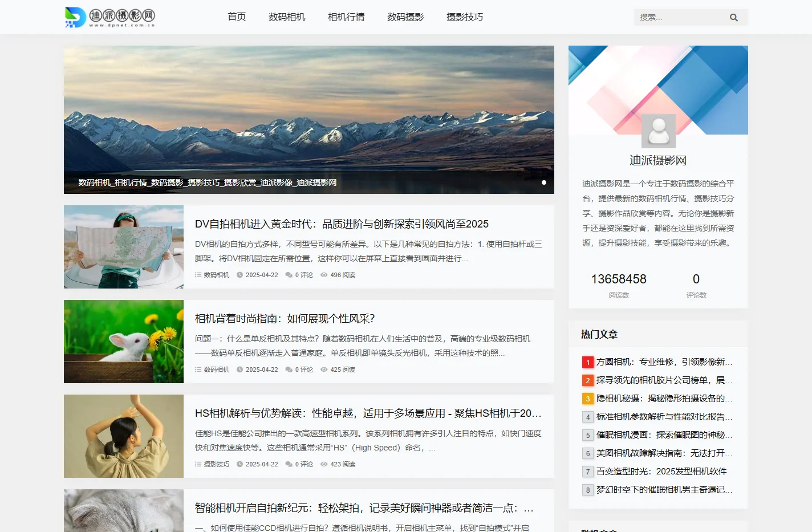Open hot article 隐相机秘摄

664,399
